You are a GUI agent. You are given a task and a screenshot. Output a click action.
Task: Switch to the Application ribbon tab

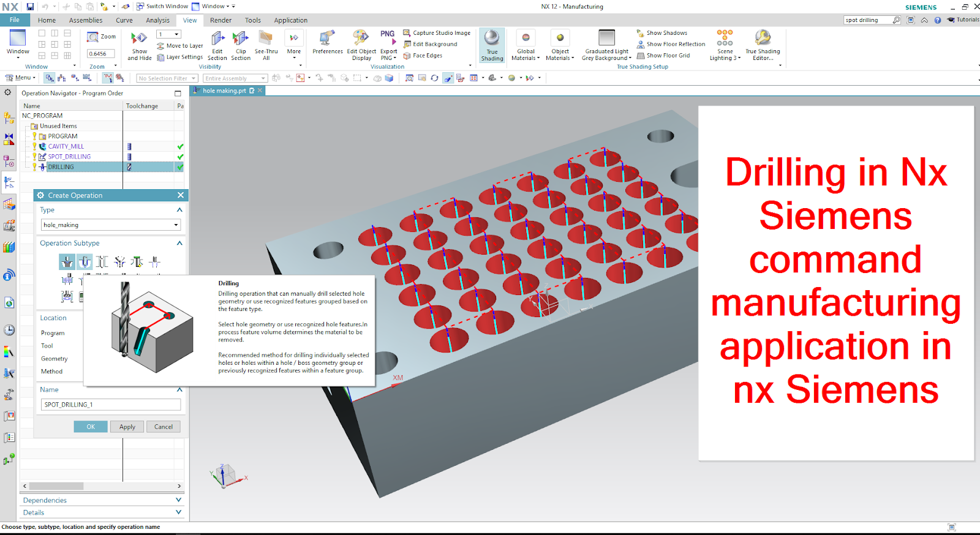pyautogui.click(x=290, y=20)
